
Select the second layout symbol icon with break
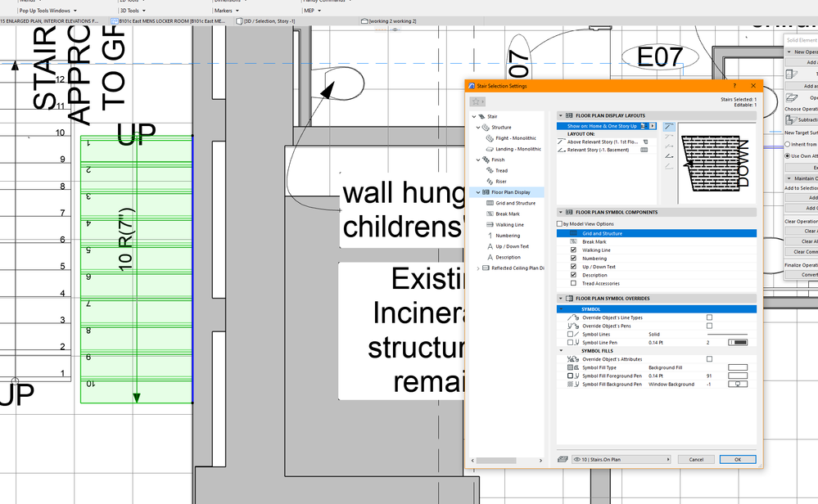coord(668,137)
